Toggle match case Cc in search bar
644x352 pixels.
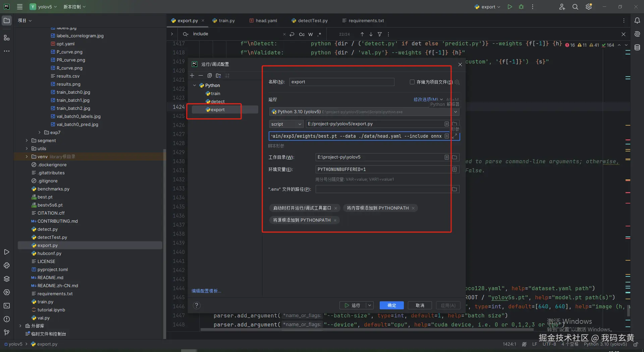coord(302,34)
